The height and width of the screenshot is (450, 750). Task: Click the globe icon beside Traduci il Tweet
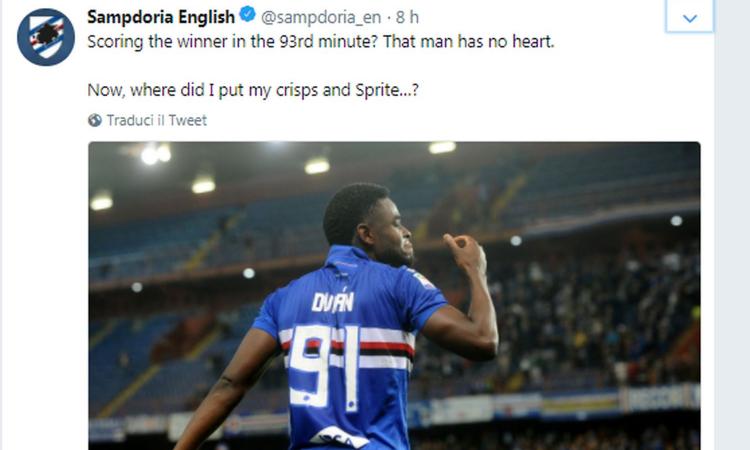[x=95, y=120]
